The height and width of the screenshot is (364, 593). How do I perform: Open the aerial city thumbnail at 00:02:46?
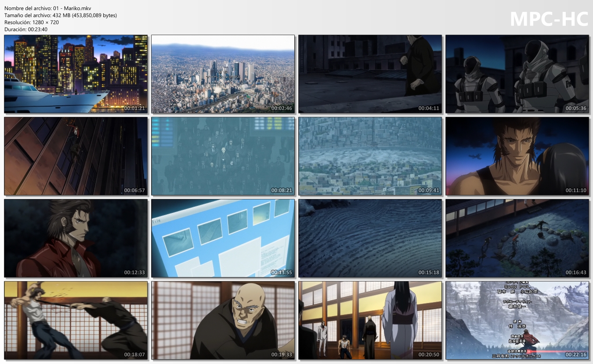pyautogui.click(x=223, y=74)
